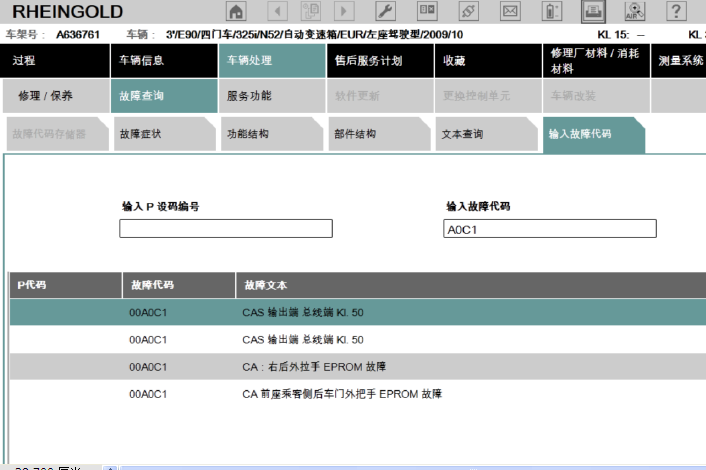Click the 故障代码 column header
The image size is (706, 470).
(179, 285)
